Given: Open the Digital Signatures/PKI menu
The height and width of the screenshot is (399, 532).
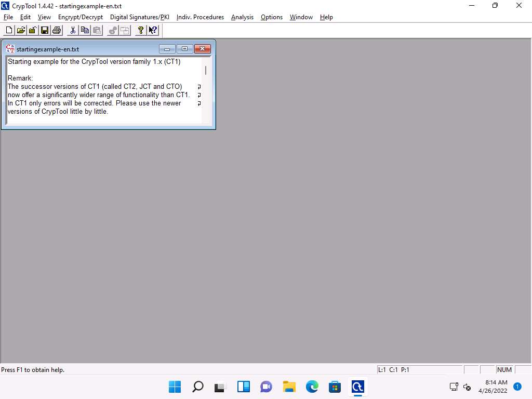Looking at the screenshot, I should point(139,17).
